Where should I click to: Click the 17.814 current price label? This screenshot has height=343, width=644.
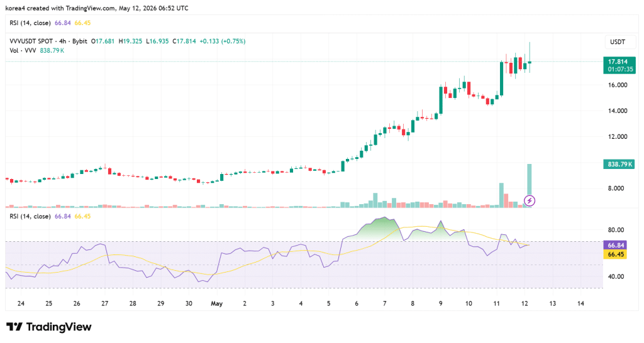618,62
